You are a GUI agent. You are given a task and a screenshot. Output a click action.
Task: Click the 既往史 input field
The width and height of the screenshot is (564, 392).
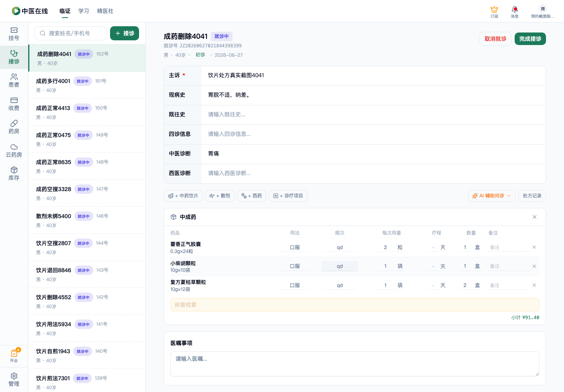tap(374, 115)
